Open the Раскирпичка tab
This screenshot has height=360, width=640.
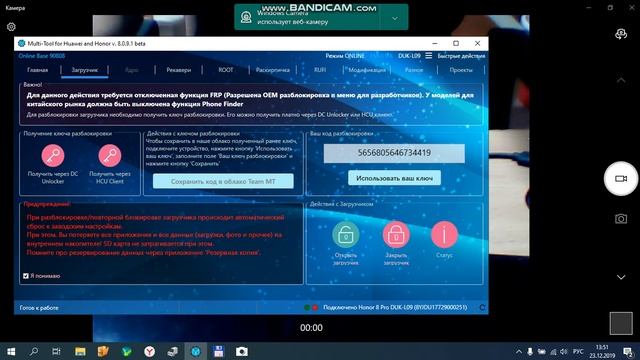click(273, 70)
